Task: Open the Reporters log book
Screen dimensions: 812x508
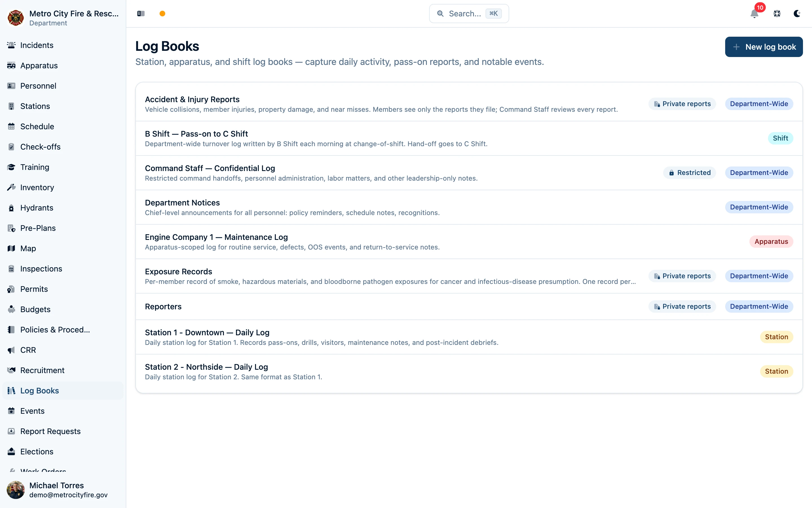Action: pyautogui.click(x=469, y=306)
